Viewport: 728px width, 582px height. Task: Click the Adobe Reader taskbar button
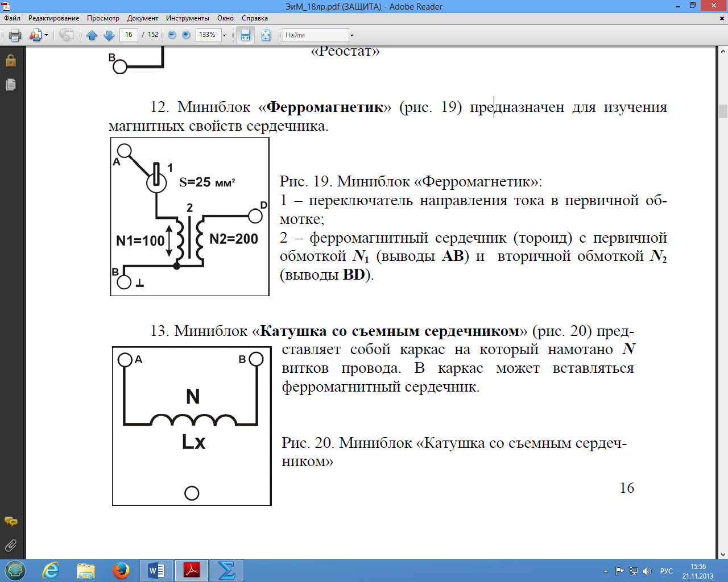pos(192,571)
